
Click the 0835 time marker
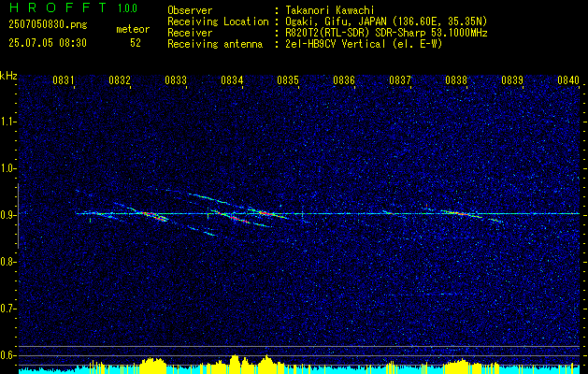[x=288, y=79]
